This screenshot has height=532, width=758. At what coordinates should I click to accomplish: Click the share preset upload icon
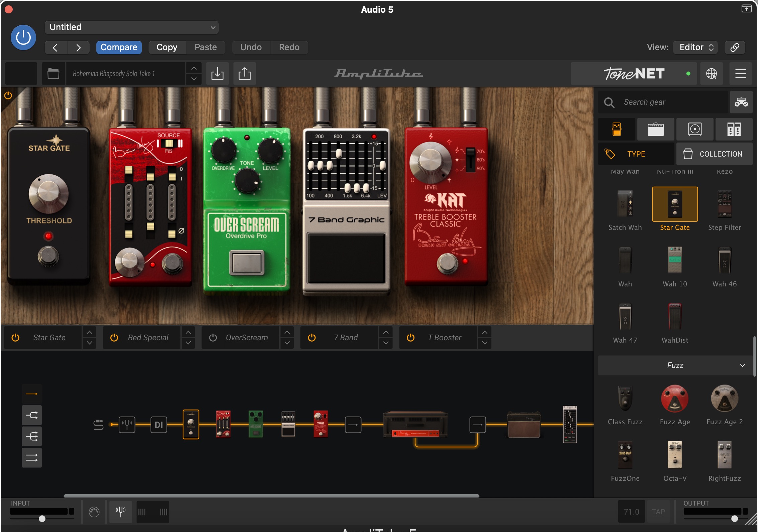coord(245,74)
